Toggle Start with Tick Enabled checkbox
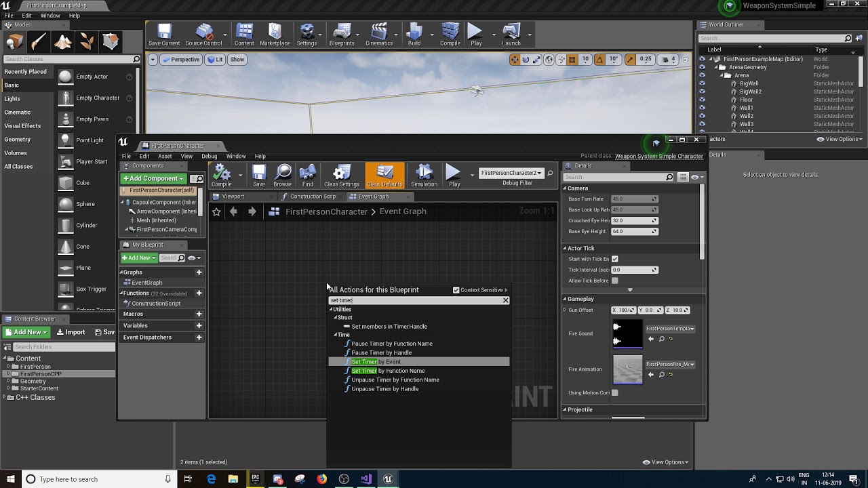This screenshot has width=868, height=488. pyautogui.click(x=615, y=259)
